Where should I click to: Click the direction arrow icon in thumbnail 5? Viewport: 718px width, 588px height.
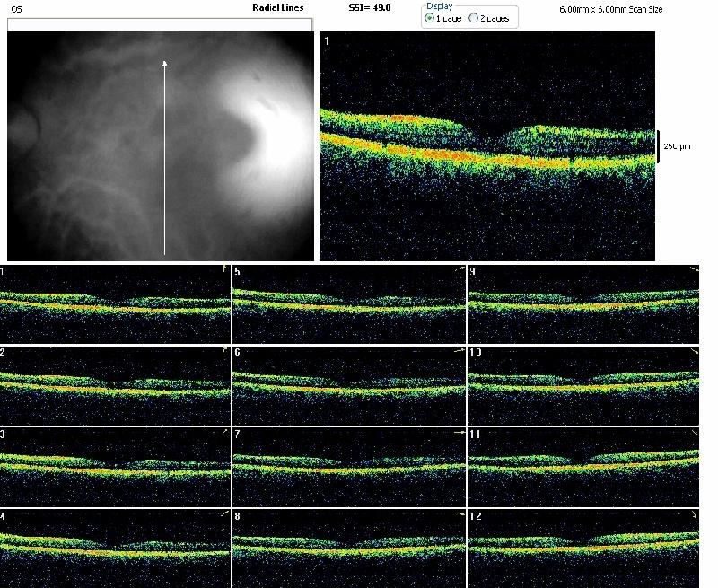[x=459, y=269]
